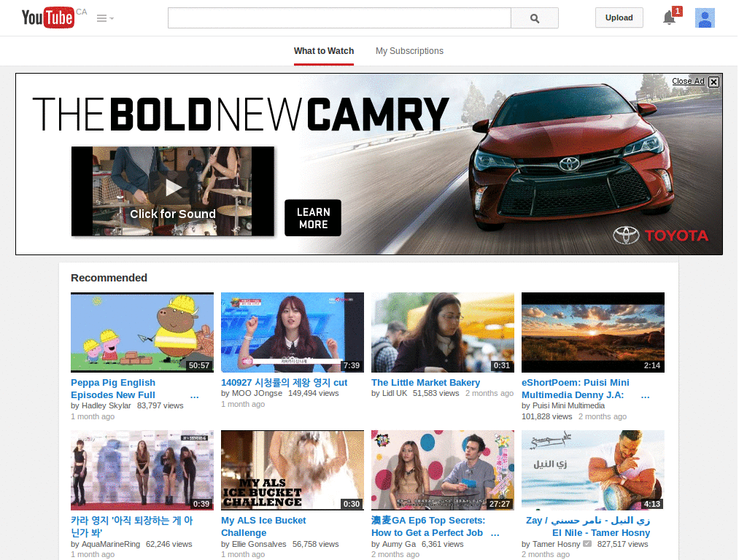Switch to What to Watch tab
The image size is (747, 560).
[323, 51]
